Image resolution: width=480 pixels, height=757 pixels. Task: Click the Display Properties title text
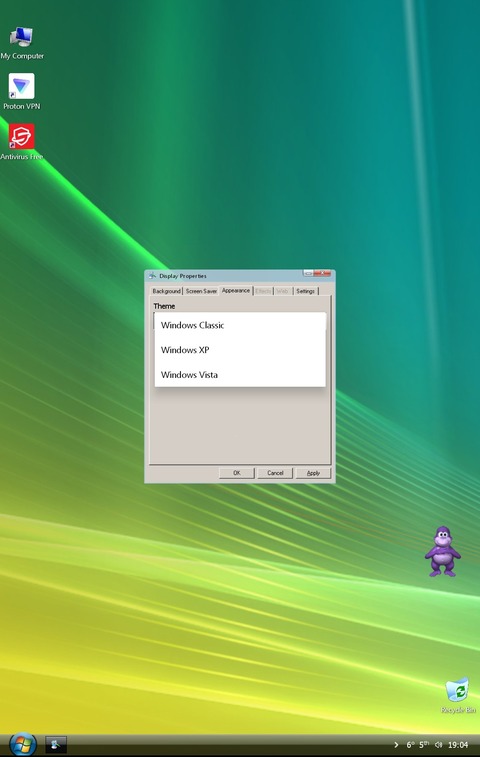coord(183,276)
